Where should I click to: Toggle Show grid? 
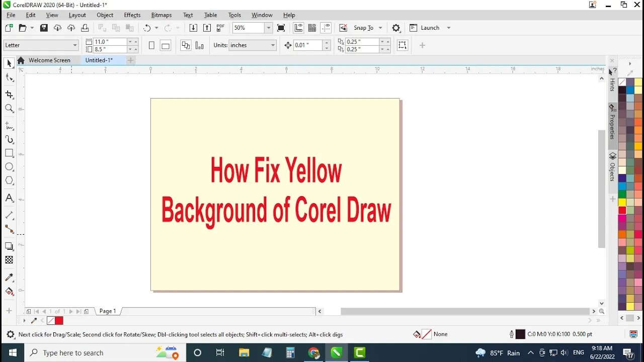point(312,28)
